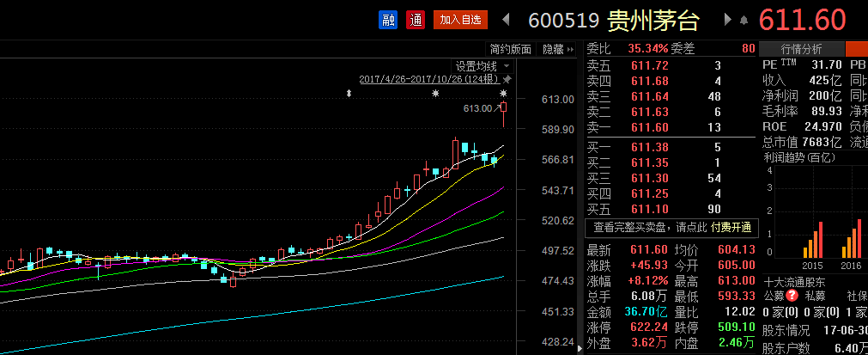Select the 买四 611.25 bid row

pos(671,194)
